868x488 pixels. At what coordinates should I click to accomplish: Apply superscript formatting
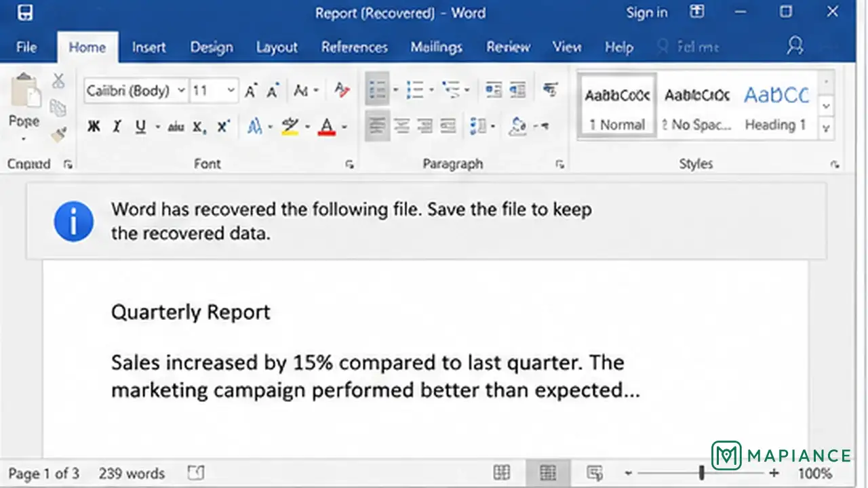tap(222, 127)
